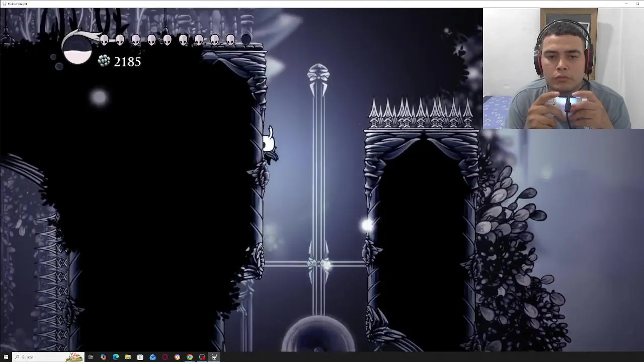Minimize the Hollow Knight window
644x362 pixels.
click(x=626, y=4)
